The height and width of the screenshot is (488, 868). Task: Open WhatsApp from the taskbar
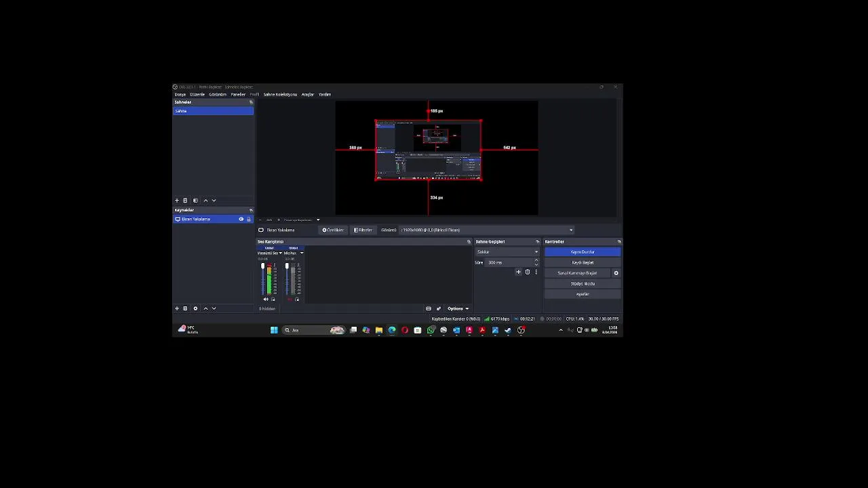point(431,330)
